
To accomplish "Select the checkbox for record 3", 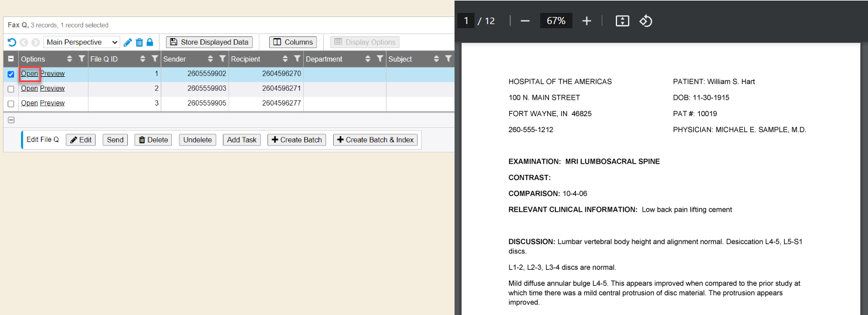I will (11, 104).
